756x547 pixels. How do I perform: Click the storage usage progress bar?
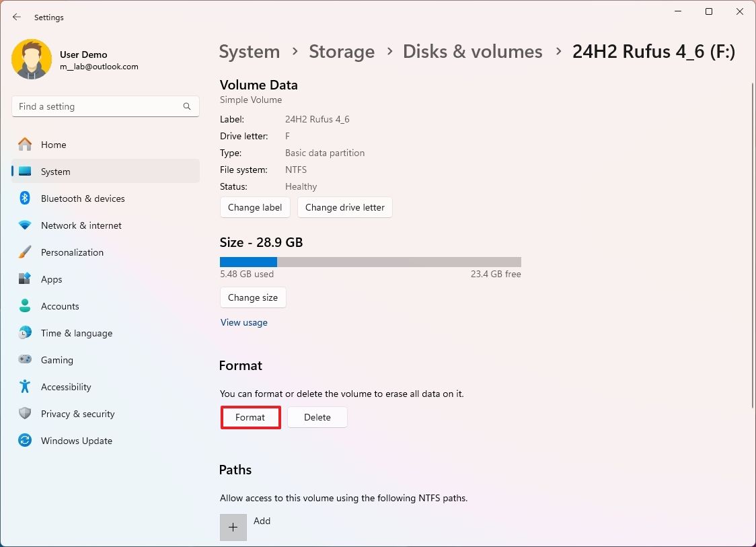tap(370, 261)
